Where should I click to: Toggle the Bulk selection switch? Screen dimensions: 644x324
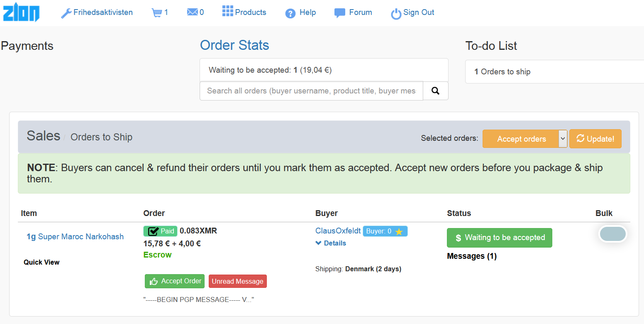(612, 234)
